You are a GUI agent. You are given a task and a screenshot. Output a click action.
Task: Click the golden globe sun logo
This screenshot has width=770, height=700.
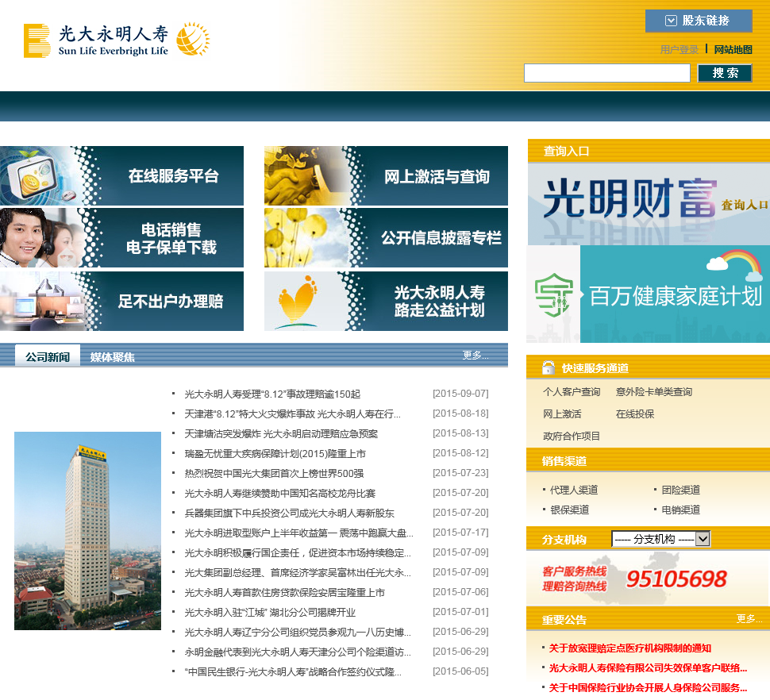click(x=192, y=39)
